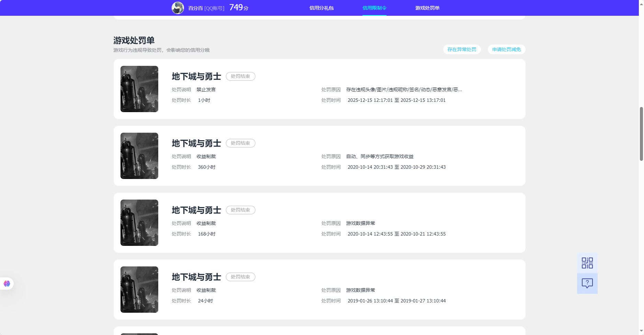Click the 申请处罚减免 button

click(506, 49)
